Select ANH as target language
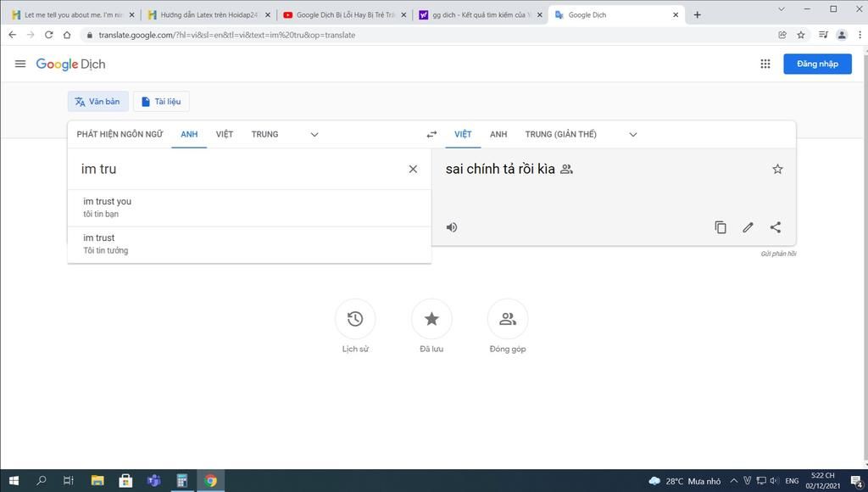Viewport: 868px width, 492px height. [498, 134]
